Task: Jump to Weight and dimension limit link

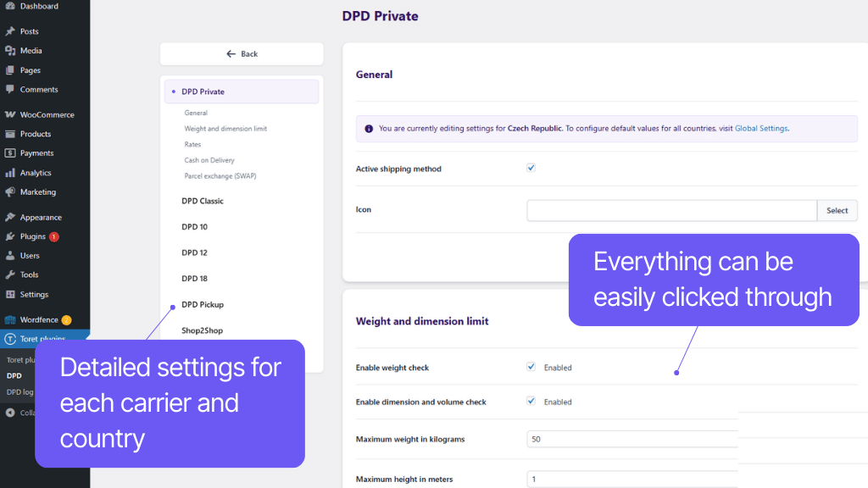Action: [x=225, y=129]
